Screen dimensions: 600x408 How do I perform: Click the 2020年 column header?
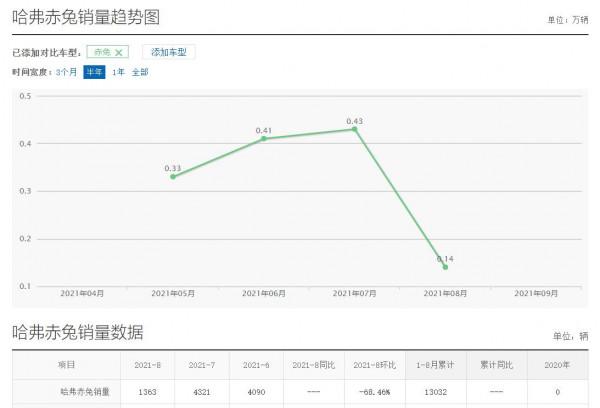(558, 365)
